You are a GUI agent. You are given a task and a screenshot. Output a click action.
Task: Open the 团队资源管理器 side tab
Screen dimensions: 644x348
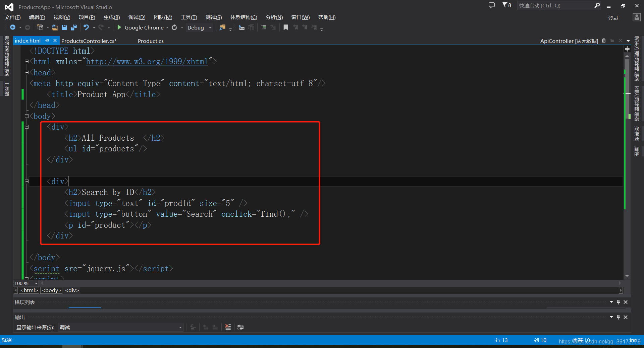tap(637, 103)
